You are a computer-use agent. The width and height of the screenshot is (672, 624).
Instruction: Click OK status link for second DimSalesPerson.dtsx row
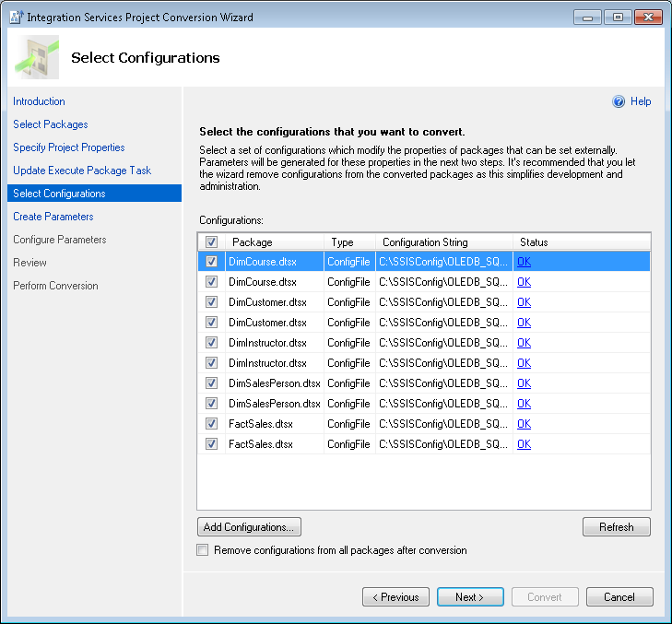click(524, 404)
